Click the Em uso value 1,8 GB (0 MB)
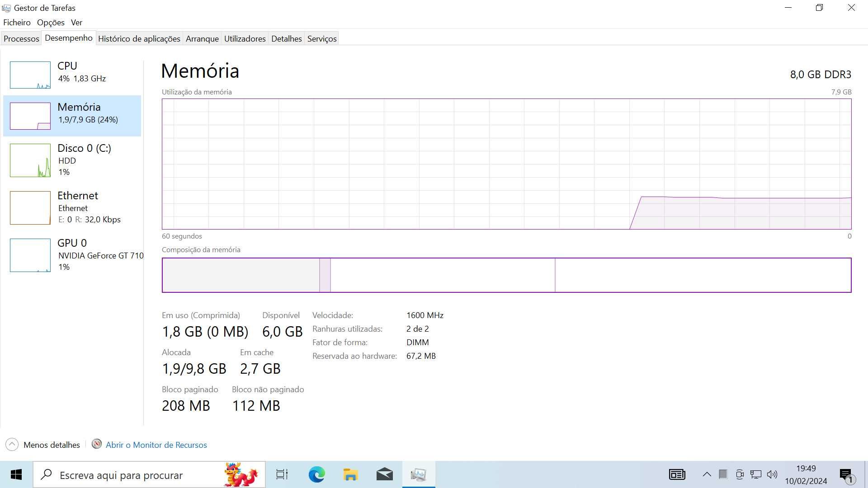This screenshot has width=868, height=488. [205, 332]
